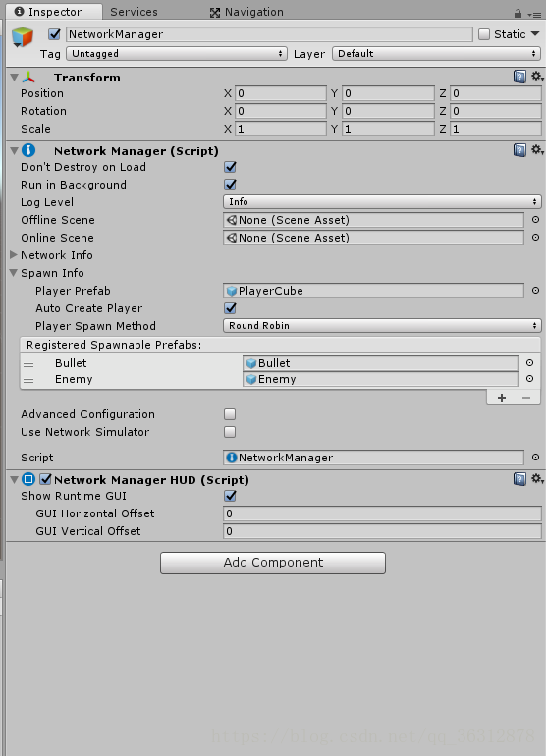Disable the Network Manager HUD component checkbox
Image resolution: width=546 pixels, height=756 pixels.
[x=46, y=479]
